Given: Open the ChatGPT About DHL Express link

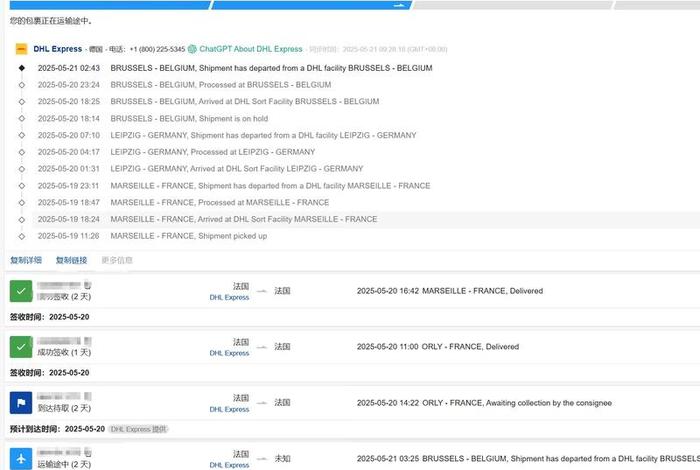Looking at the screenshot, I should [250, 48].
